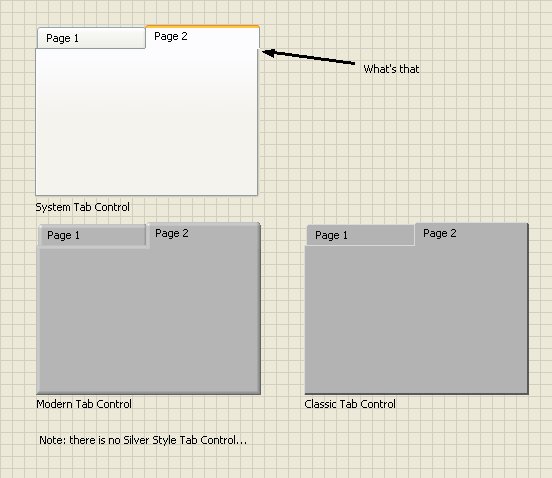Viewport: 552px width, 478px height.
Task: Click the 'System Tab Control' label
Action: pyautogui.click(x=82, y=207)
